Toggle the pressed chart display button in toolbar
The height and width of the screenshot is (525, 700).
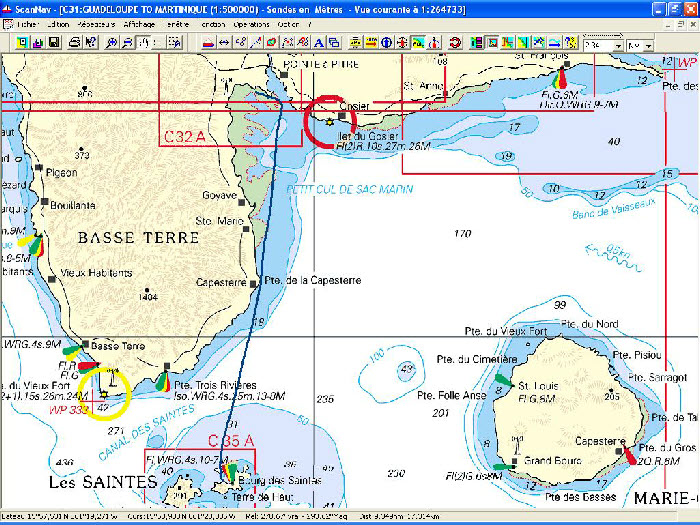click(418, 43)
